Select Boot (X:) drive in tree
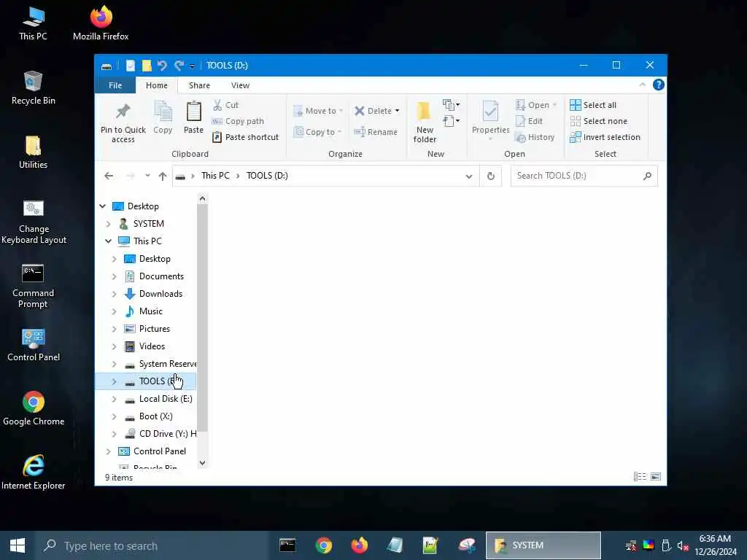This screenshot has width=747, height=560. pyautogui.click(x=155, y=416)
